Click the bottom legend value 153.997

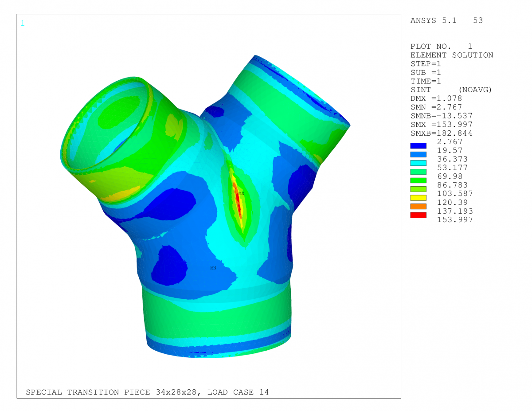coord(455,220)
